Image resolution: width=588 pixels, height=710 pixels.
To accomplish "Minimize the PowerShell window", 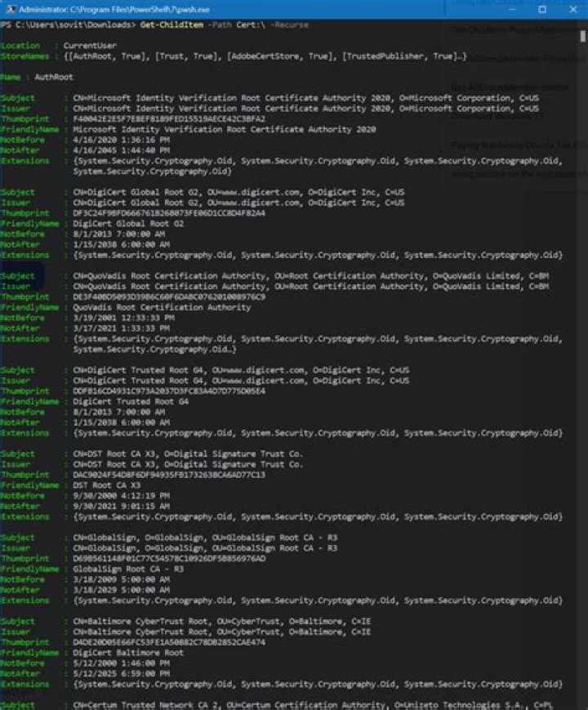I will tap(512, 10).
